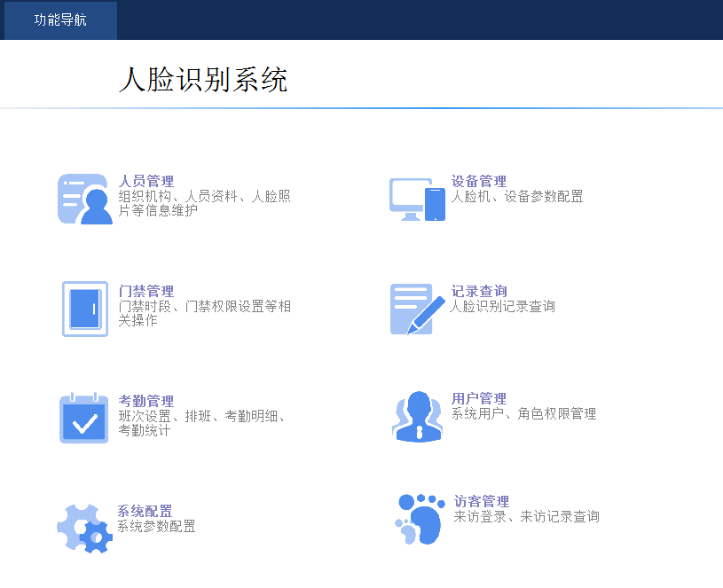Open the 人员管理 title link
Screen dimensions: 723x588
[146, 181]
